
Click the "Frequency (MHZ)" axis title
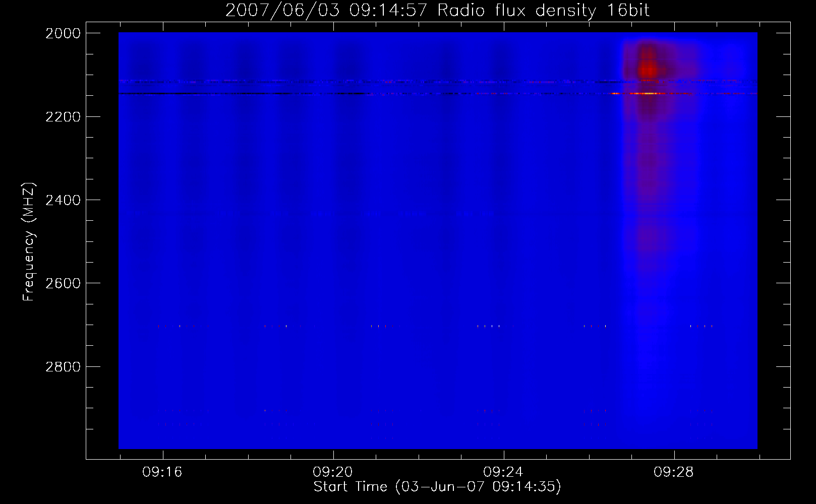click(x=29, y=241)
